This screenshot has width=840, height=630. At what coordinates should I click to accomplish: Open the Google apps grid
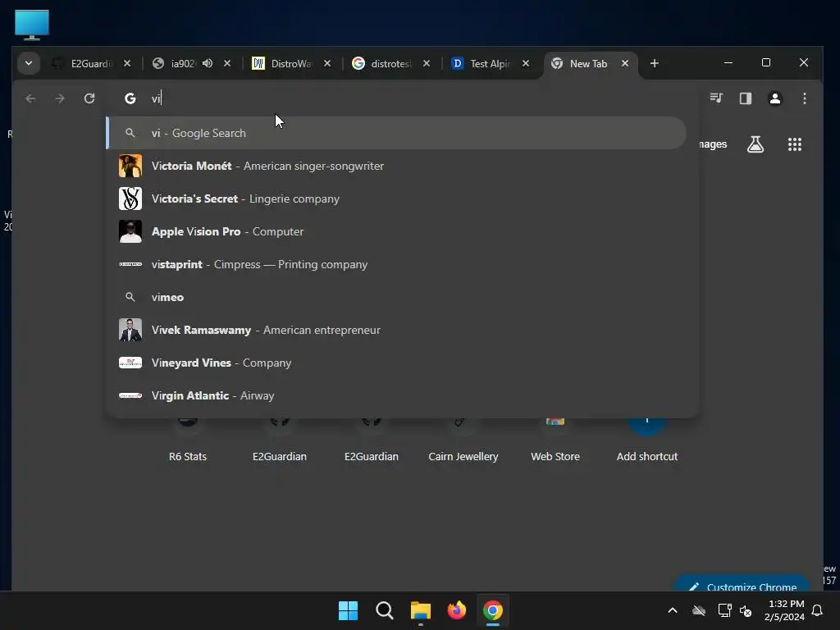point(794,144)
